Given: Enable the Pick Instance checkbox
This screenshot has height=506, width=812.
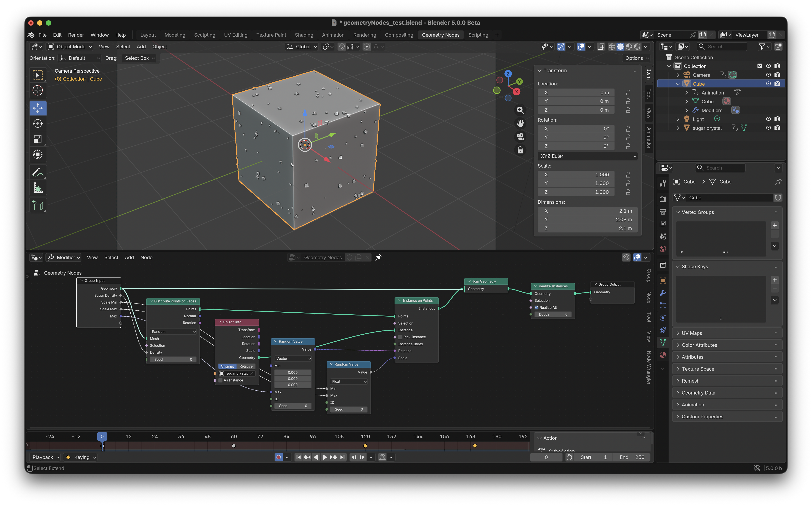Looking at the screenshot, I should pos(400,337).
